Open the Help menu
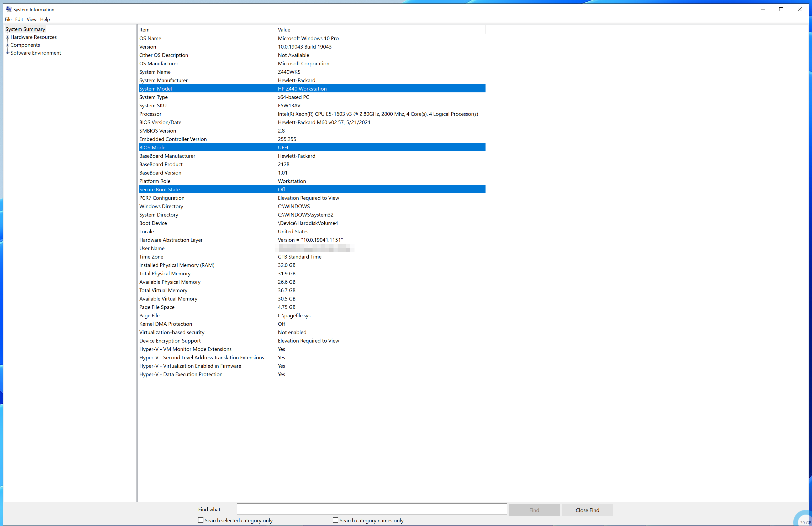812x526 pixels. point(45,19)
